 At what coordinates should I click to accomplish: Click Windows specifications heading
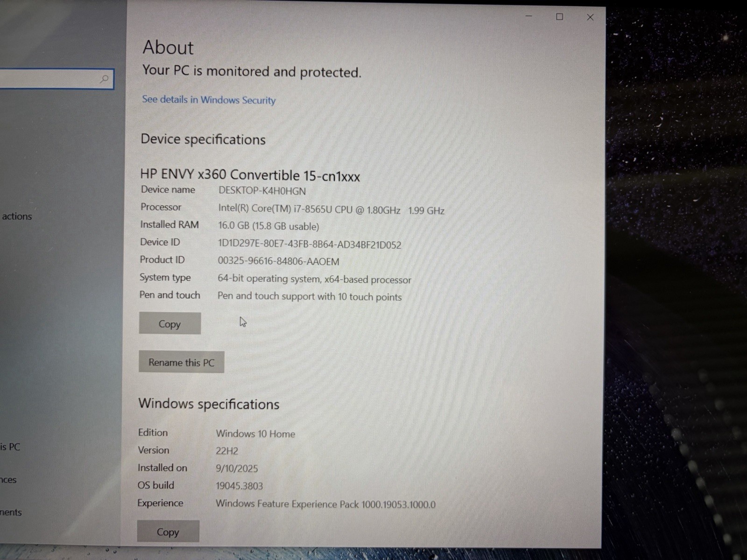[x=209, y=404]
